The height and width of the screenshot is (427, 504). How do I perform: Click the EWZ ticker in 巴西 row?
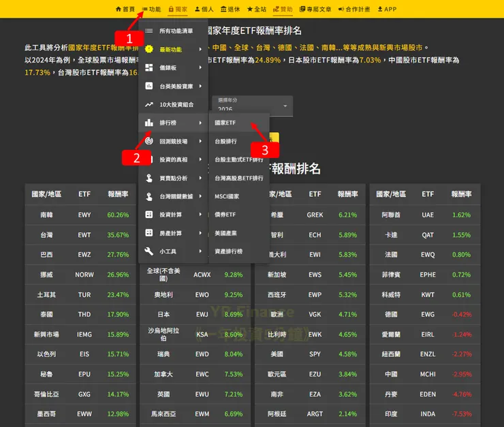(84, 255)
